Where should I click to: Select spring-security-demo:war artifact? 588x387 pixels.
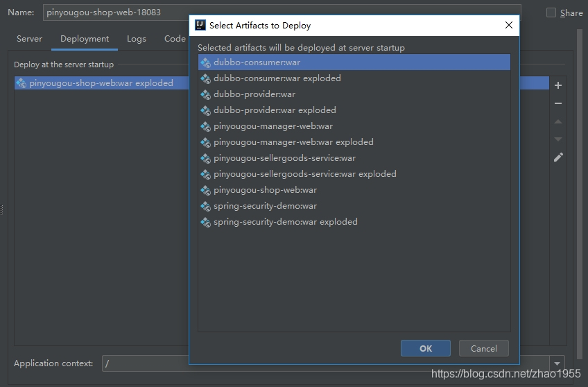pyautogui.click(x=354, y=206)
